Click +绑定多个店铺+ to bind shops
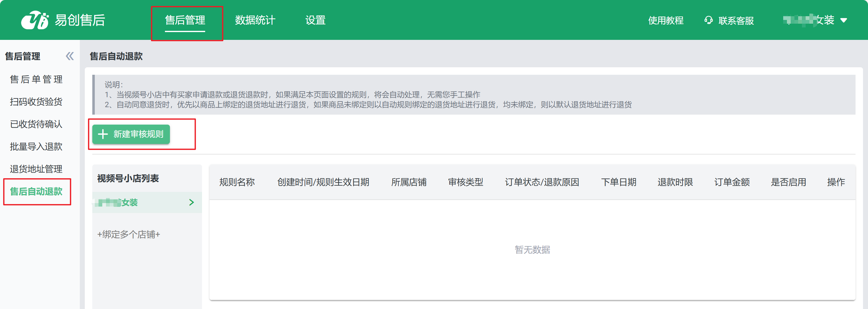Viewport: 868px width, 309px height. (128, 234)
